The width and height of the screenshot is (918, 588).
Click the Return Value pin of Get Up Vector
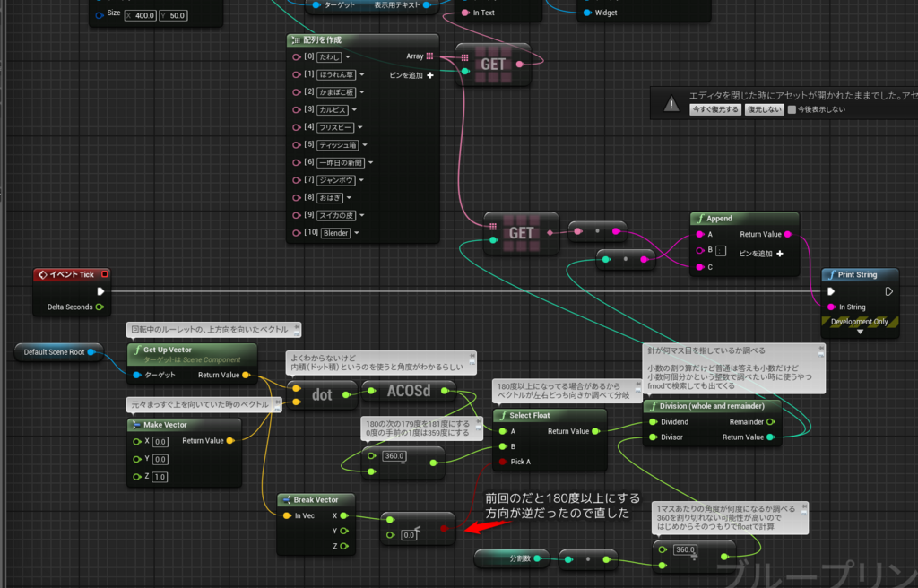pos(246,375)
